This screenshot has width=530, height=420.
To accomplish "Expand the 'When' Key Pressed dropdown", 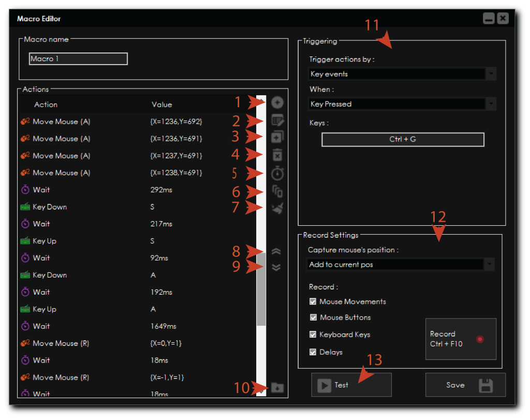I will [402, 104].
